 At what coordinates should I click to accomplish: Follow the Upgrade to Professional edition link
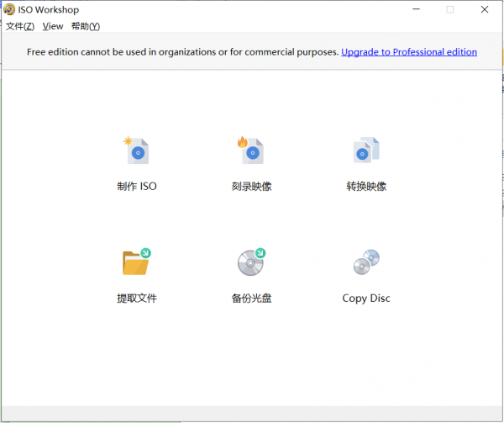[409, 52]
